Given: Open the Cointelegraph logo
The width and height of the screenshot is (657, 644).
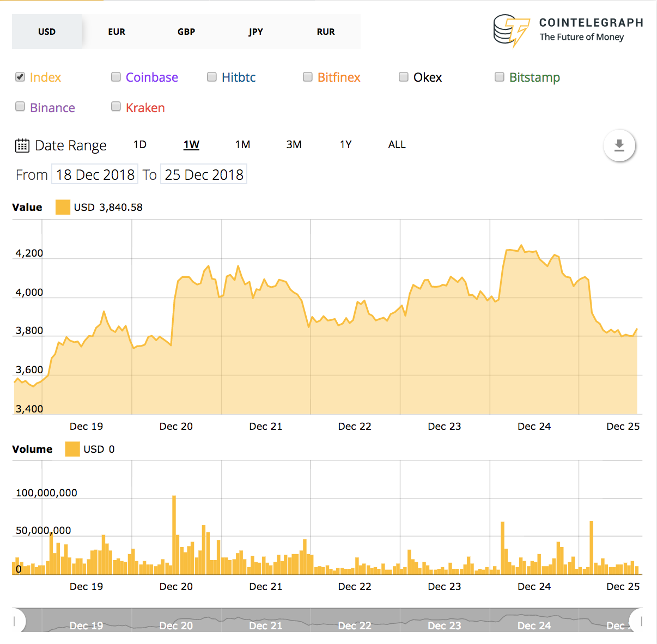Looking at the screenshot, I should 568,31.
